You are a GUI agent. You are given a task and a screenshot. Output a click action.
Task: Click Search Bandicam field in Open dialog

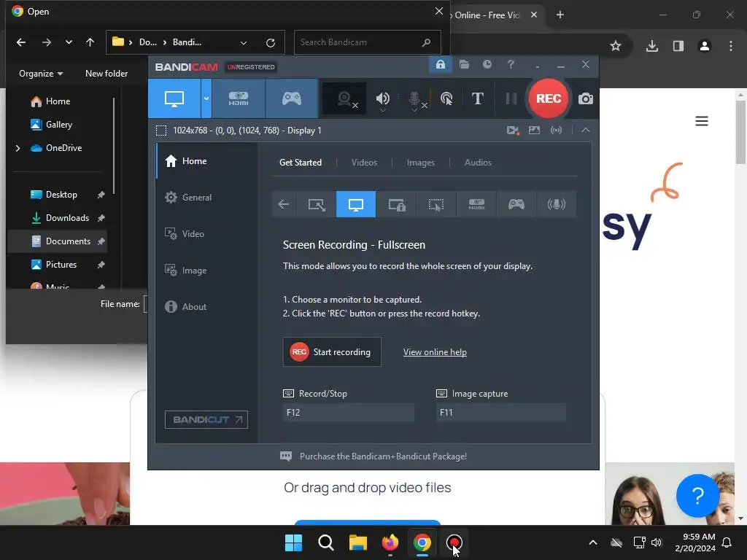367,42
